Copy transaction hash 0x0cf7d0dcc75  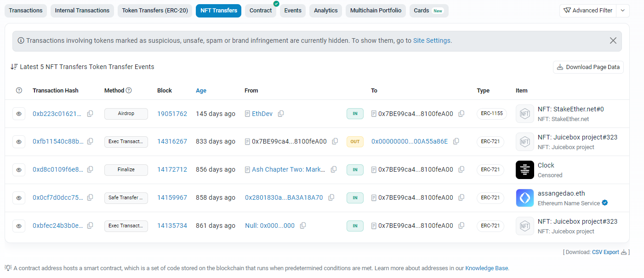point(90,198)
